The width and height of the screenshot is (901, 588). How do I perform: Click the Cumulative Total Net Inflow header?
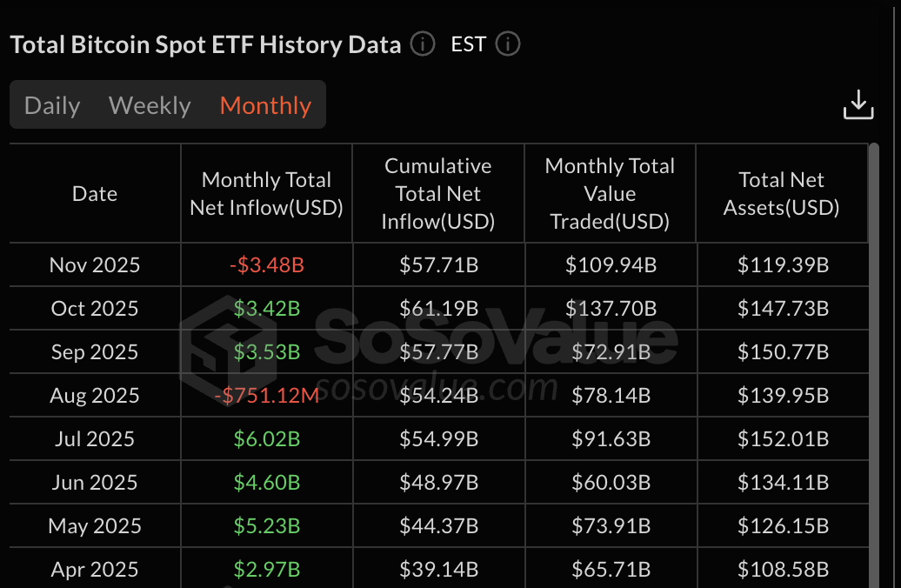(438, 193)
